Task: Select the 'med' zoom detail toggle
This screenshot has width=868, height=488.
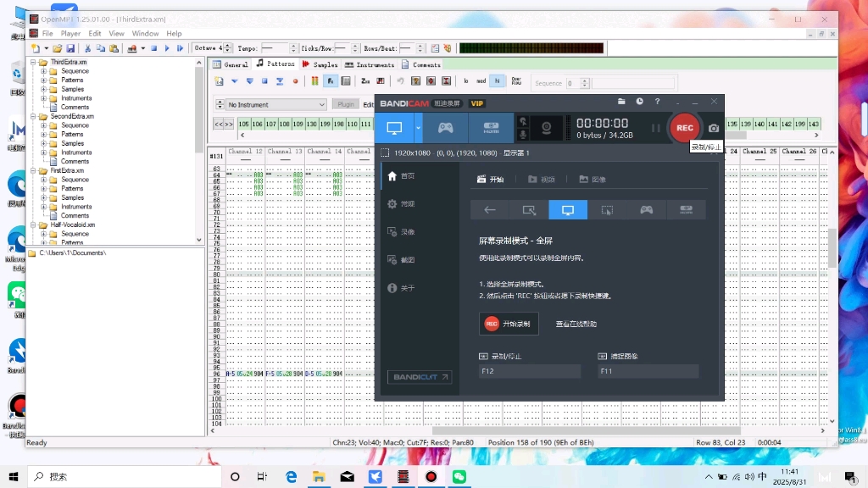Action: 481,81
